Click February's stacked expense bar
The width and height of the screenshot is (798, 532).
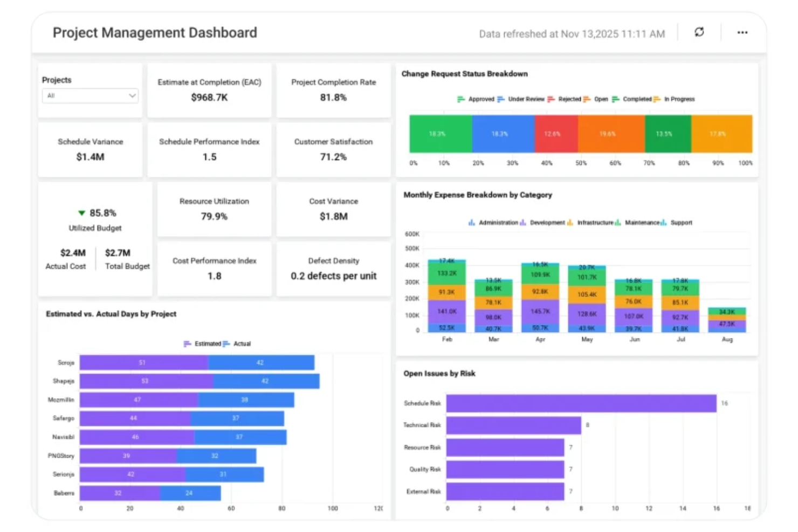tap(446, 296)
